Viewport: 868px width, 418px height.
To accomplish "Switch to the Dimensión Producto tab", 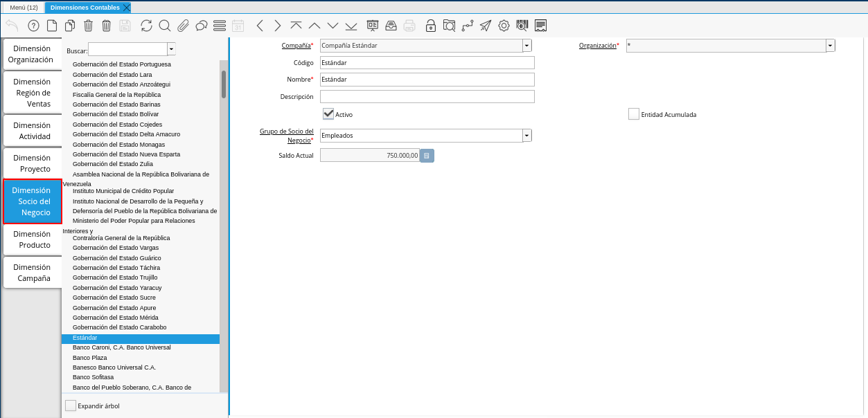I will [x=32, y=239].
